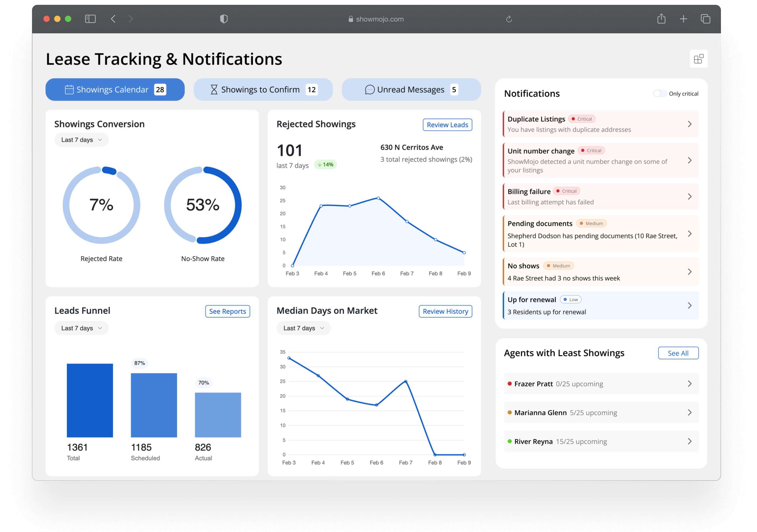
Task: Reload the page with refresh icon
Action: point(509,19)
